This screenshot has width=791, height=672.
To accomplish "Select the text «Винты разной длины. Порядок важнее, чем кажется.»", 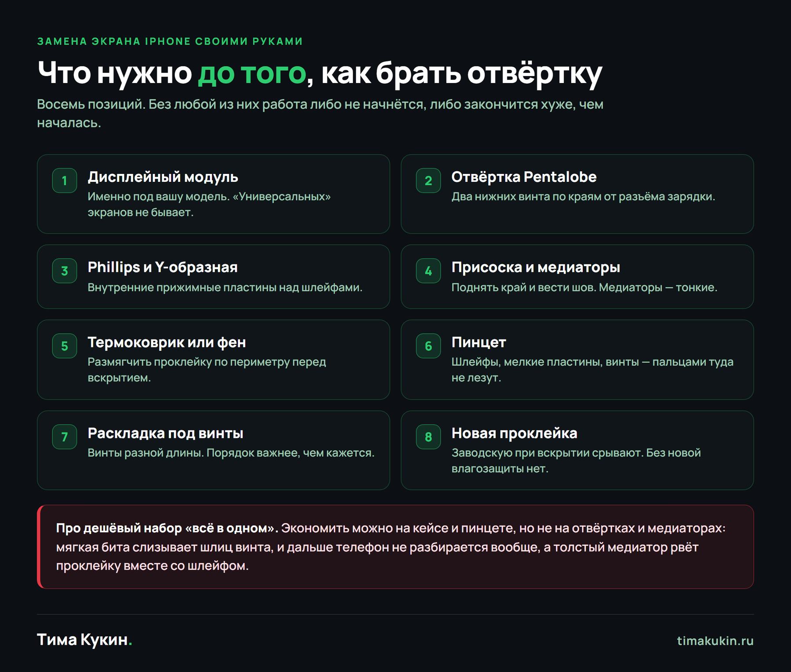I will (231, 453).
